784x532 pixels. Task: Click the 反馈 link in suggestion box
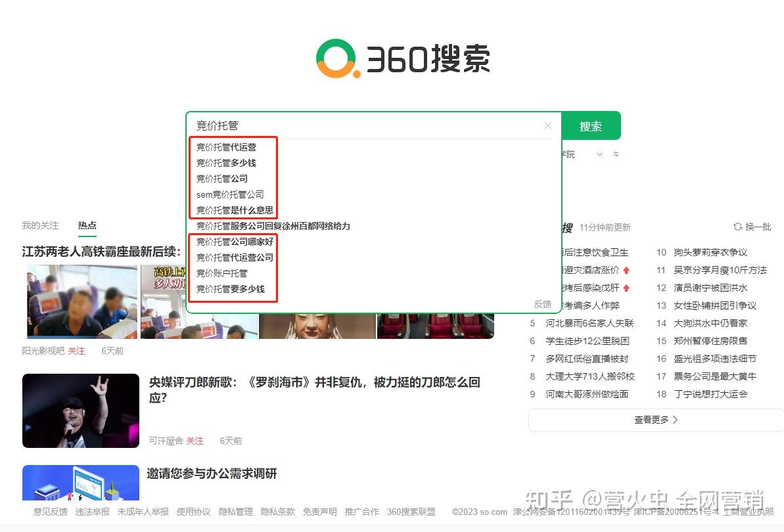pyautogui.click(x=543, y=304)
